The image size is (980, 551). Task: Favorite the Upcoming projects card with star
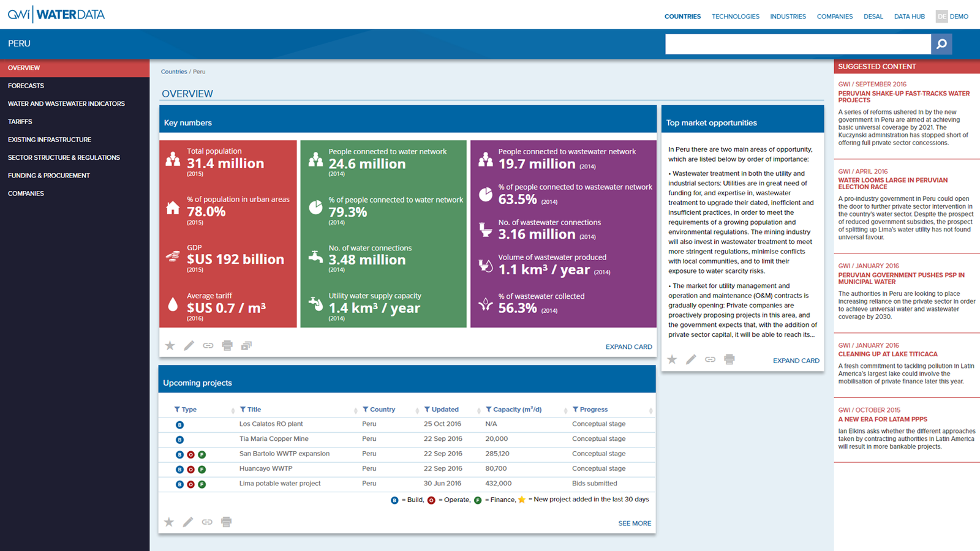click(169, 522)
